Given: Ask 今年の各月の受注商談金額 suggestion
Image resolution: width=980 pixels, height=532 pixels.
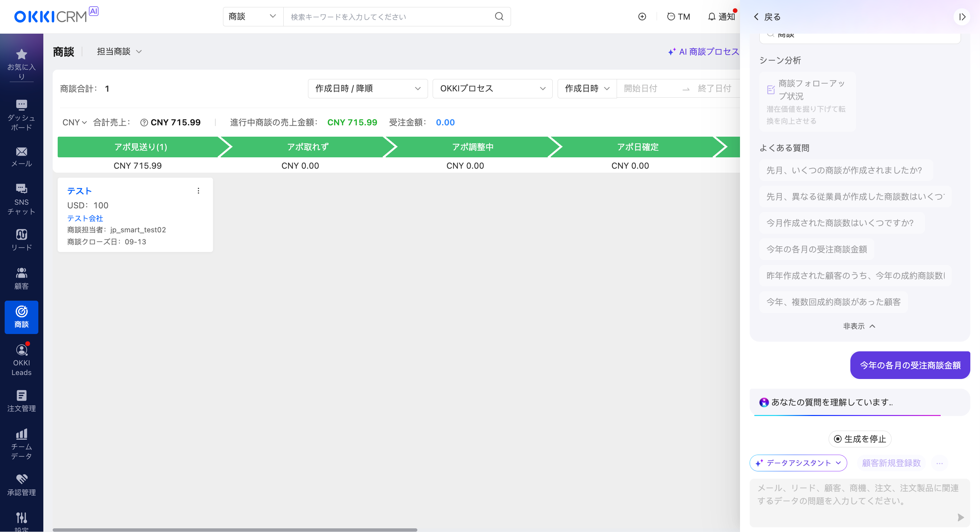Looking at the screenshot, I should (x=816, y=249).
